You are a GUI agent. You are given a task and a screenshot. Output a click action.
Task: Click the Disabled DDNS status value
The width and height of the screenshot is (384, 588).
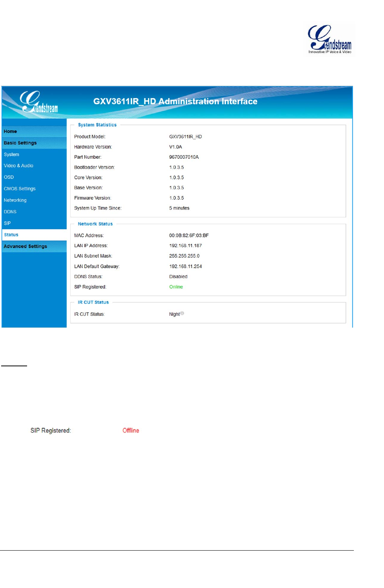[x=178, y=277]
